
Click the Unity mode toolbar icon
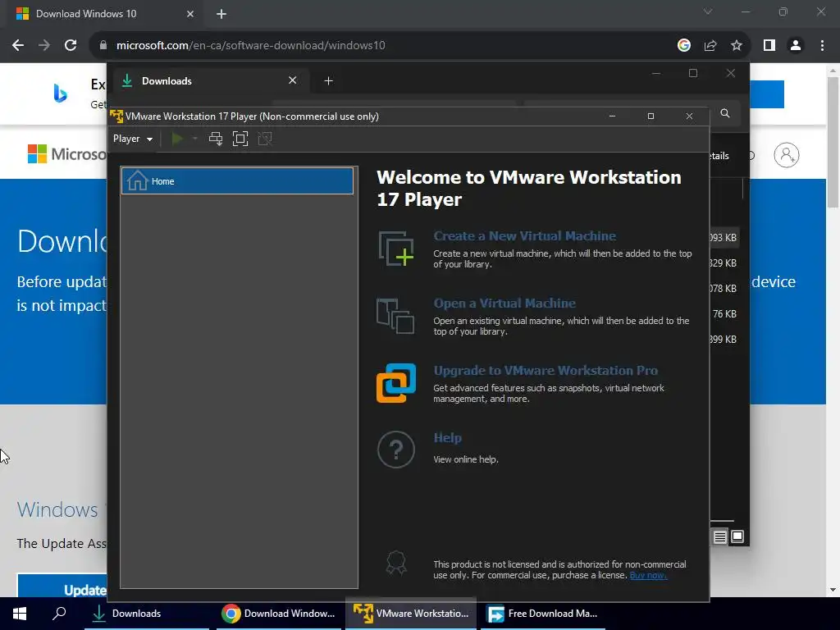265,139
